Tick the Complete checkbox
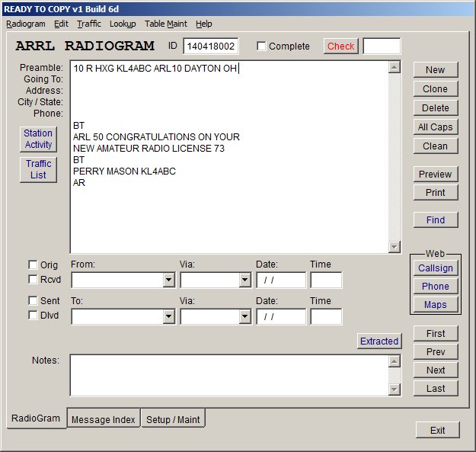Screen dimensions: 476x452 (x=261, y=46)
